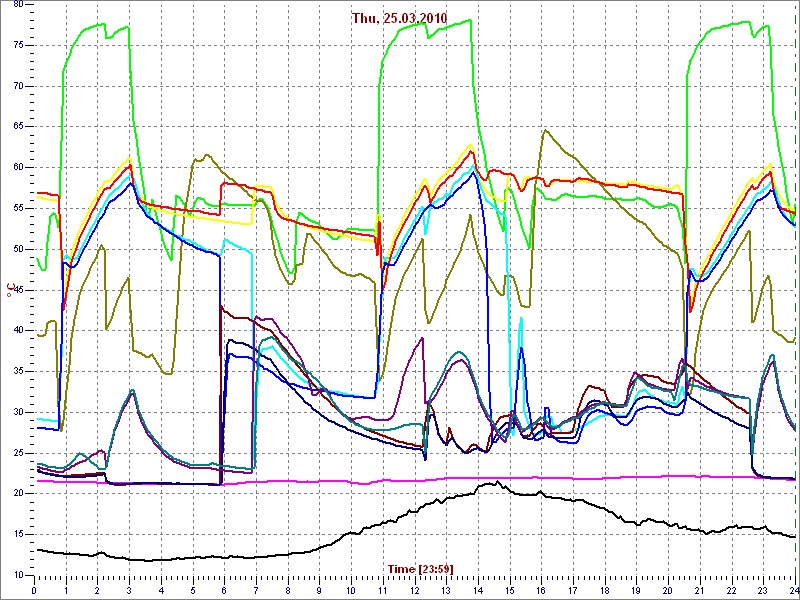The width and height of the screenshot is (800, 600).
Task: Choose hour '22' on the time axis
Action: tap(731, 590)
